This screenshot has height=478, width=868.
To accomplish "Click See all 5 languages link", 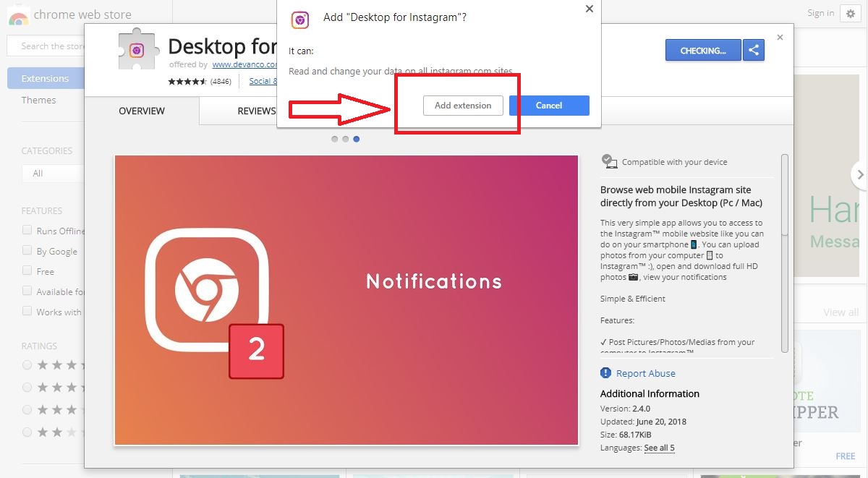I will tap(659, 448).
